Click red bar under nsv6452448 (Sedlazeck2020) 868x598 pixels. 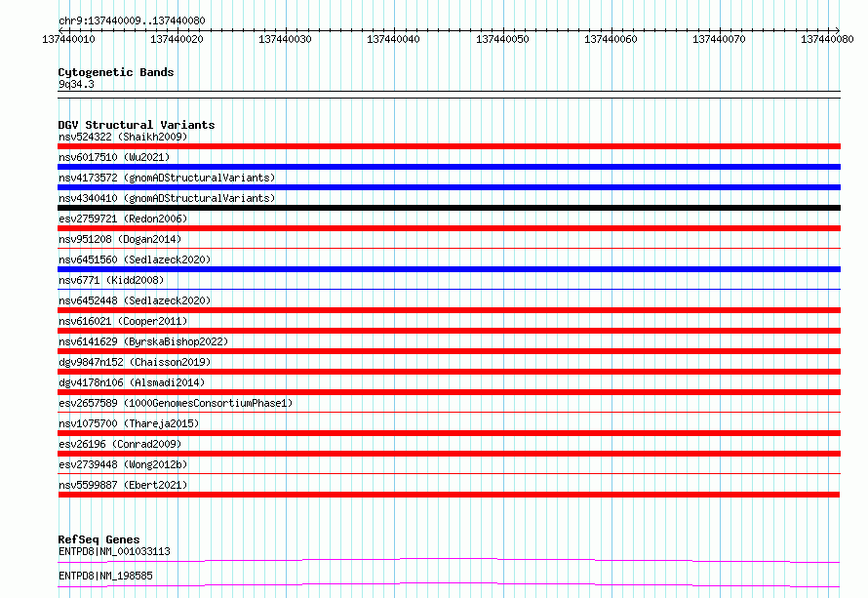[449, 310]
